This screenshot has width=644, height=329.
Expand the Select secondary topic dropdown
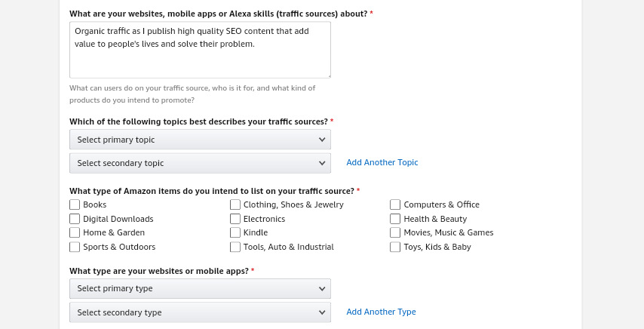click(x=200, y=163)
